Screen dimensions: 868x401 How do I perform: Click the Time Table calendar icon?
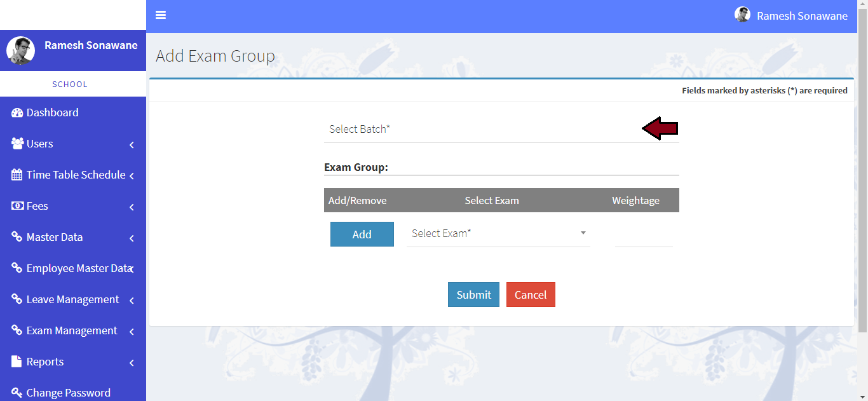[x=17, y=175]
